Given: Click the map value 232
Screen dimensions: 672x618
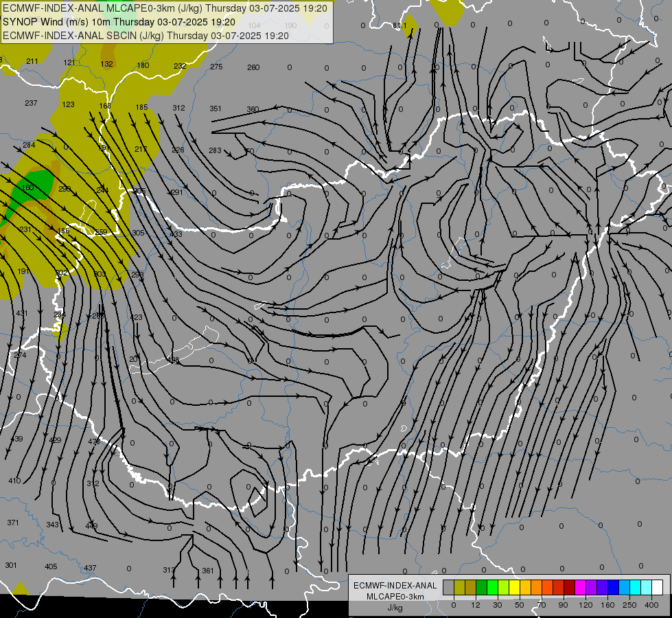Looking at the screenshot, I should [x=180, y=66].
